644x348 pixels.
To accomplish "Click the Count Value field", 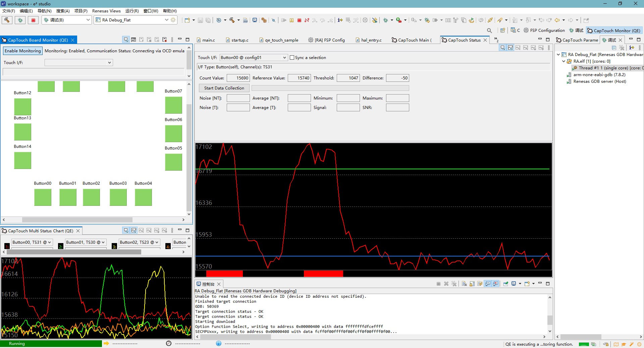I will pyautogui.click(x=238, y=78).
